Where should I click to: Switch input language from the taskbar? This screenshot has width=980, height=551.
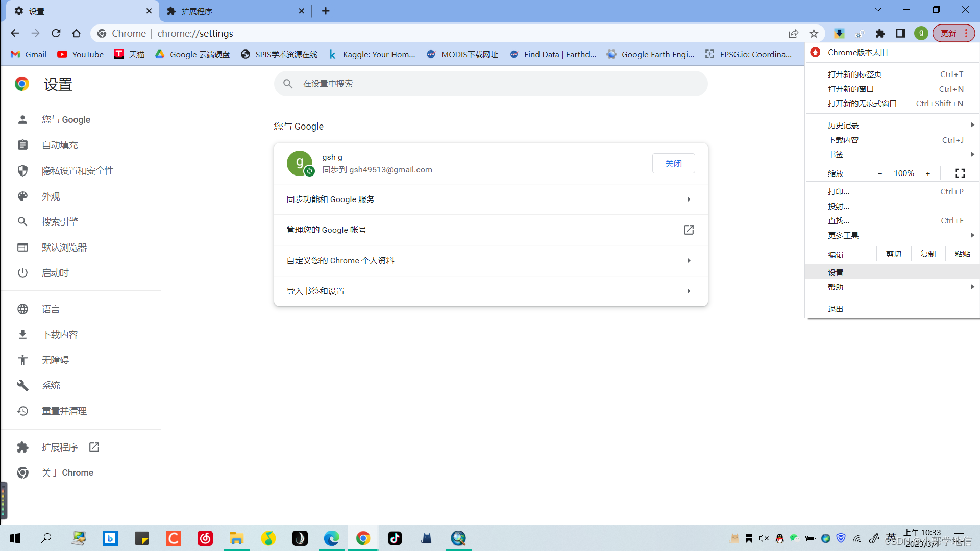pyautogui.click(x=891, y=538)
